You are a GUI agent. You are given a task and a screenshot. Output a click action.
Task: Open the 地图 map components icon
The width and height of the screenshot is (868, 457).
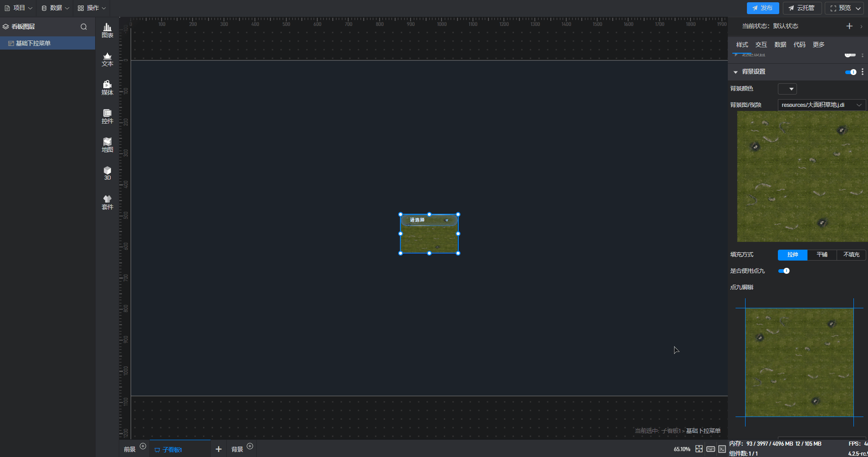coord(107,145)
